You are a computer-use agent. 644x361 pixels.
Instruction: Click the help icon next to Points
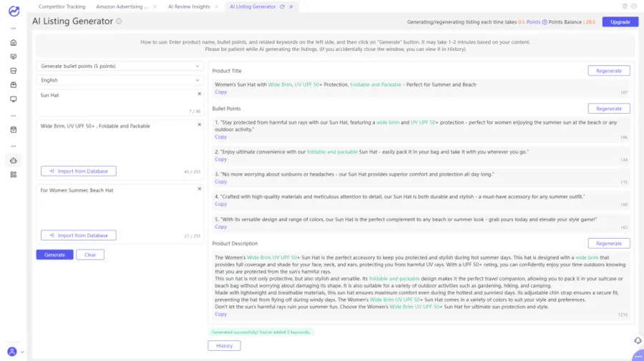[545, 22]
